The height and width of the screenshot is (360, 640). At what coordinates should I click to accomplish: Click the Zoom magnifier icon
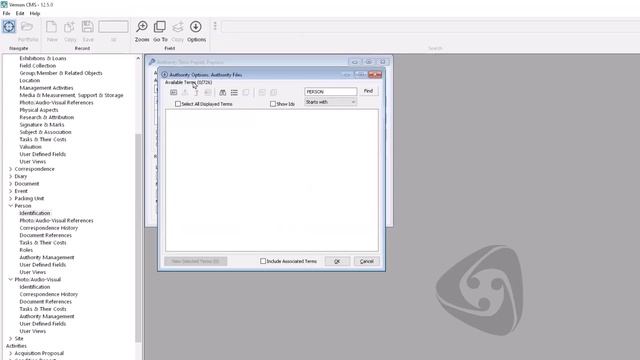point(142,27)
